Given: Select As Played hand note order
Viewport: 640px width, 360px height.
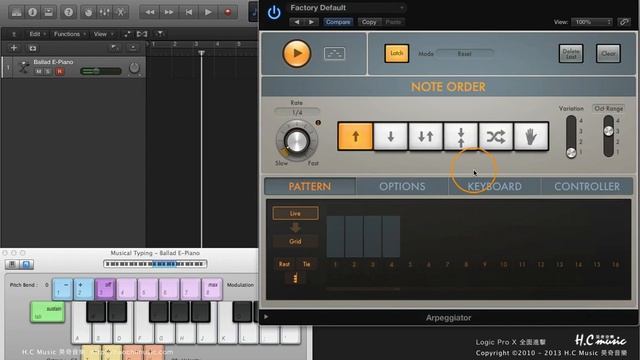Looking at the screenshot, I should 531,136.
